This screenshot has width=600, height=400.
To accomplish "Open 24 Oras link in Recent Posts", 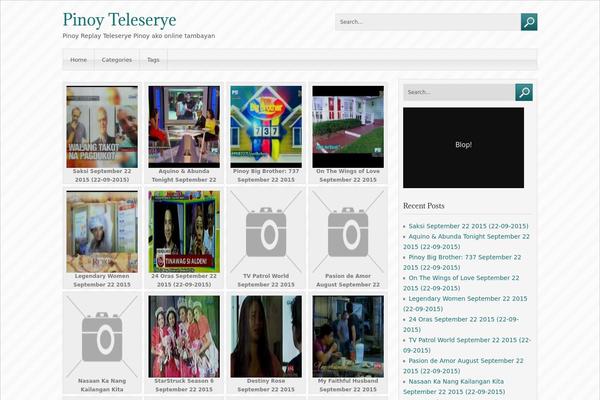I will (x=461, y=324).
